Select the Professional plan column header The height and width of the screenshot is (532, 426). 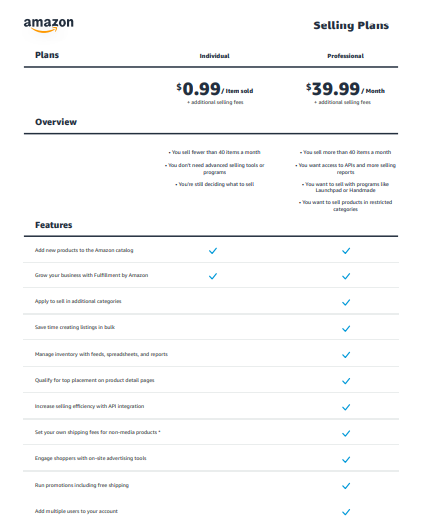(346, 56)
